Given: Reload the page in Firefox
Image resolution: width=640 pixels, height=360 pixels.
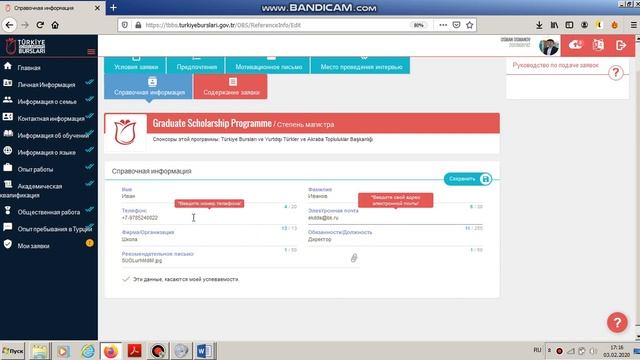Looking at the screenshot, I should (x=40, y=25).
